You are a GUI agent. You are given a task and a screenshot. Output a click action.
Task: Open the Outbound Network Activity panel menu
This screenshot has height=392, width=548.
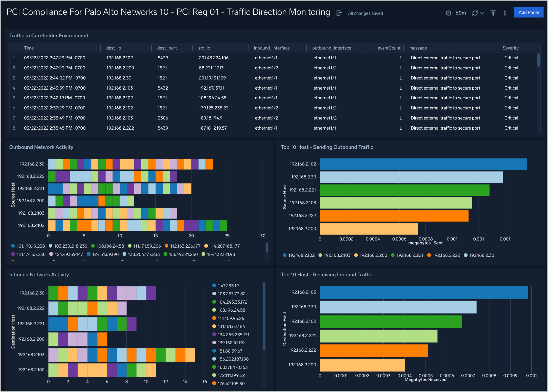(266, 147)
